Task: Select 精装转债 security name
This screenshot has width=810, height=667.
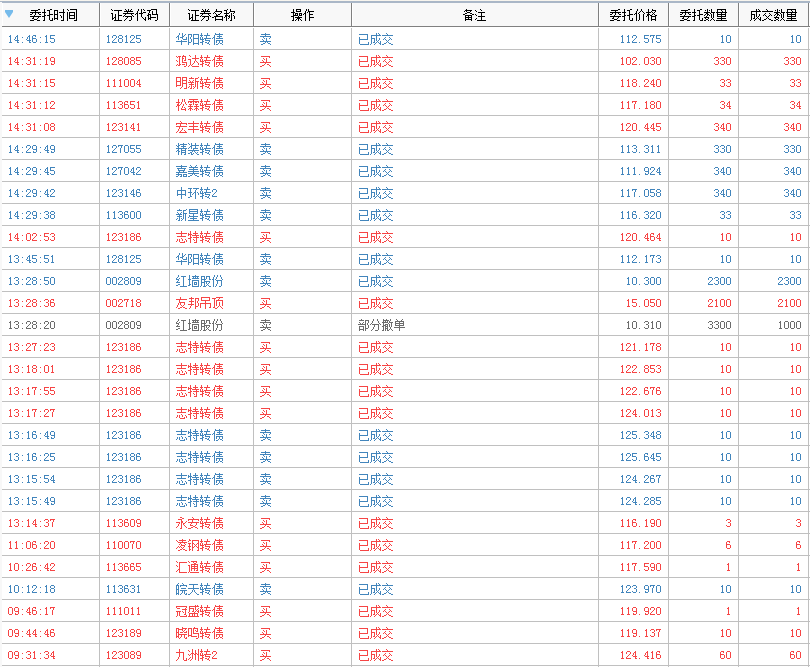Action: (199, 149)
